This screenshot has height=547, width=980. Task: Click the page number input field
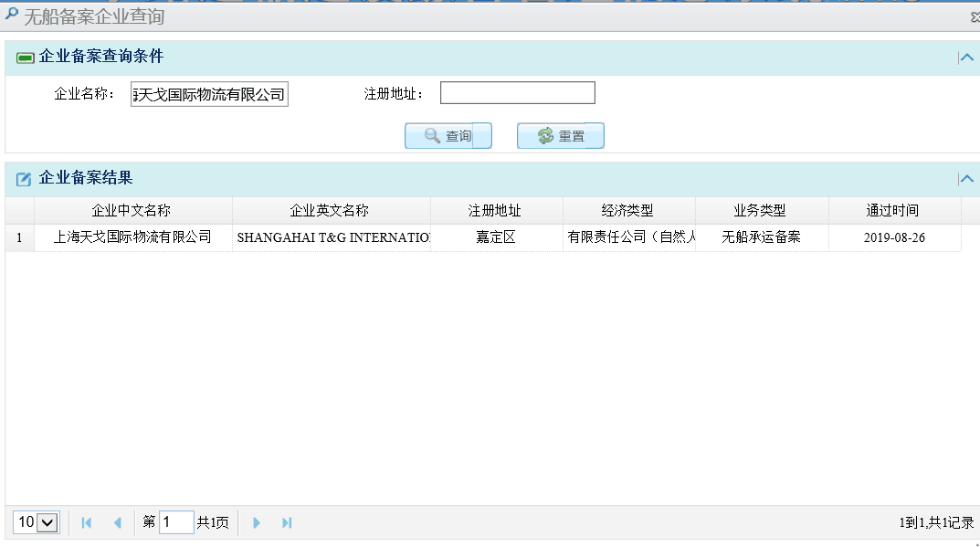coord(176,522)
